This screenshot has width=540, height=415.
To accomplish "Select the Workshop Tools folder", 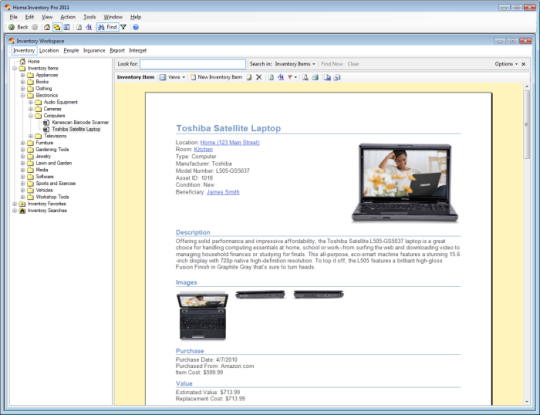I will [52, 197].
